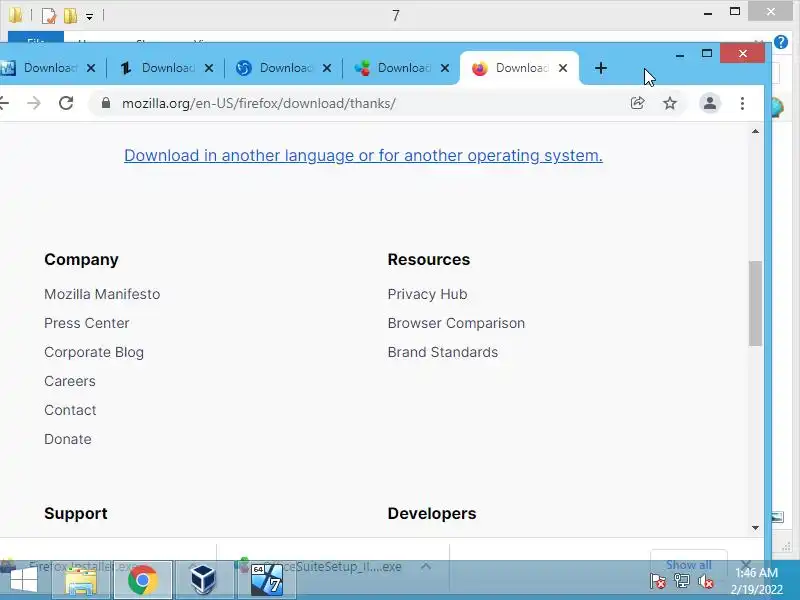Screen dimensions: 800x600
Task: Open File Explorer from taskbar
Action: (x=81, y=580)
